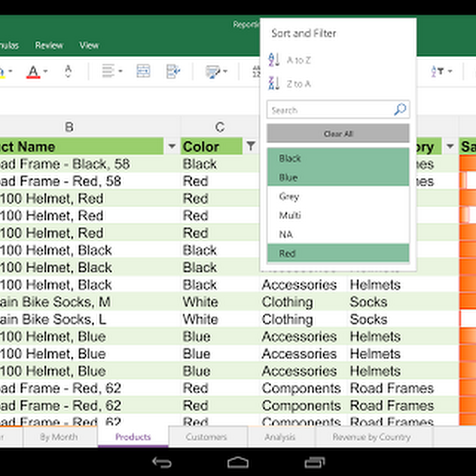Select column C header

[x=220, y=126]
